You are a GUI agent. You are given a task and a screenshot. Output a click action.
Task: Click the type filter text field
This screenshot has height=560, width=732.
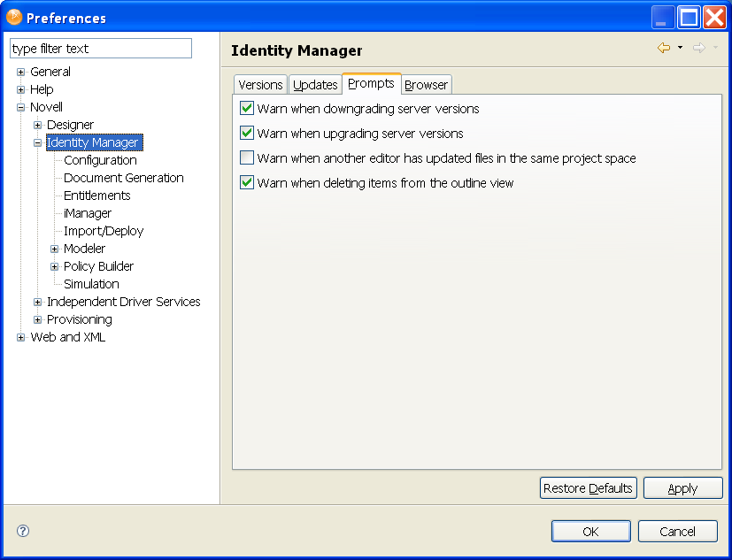(101, 49)
